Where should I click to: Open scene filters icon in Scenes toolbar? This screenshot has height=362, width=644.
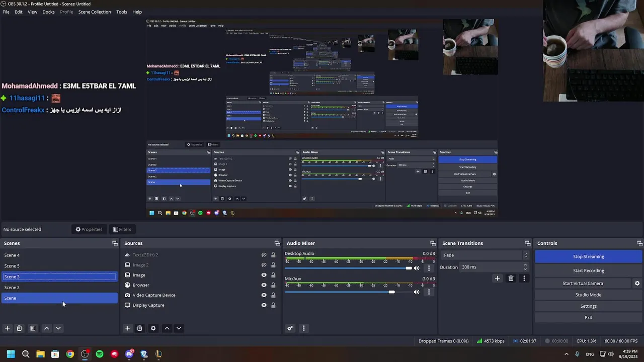pos(33,328)
